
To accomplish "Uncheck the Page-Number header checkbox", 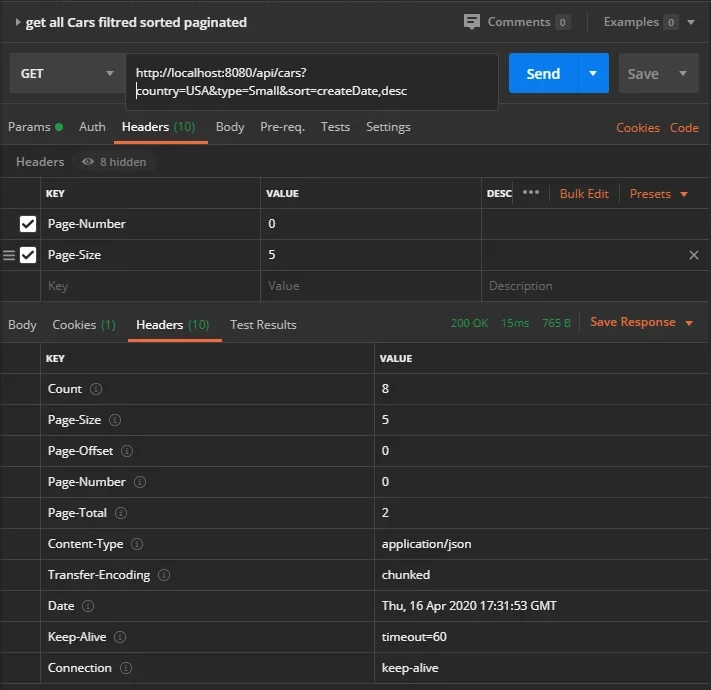I will (x=28, y=224).
